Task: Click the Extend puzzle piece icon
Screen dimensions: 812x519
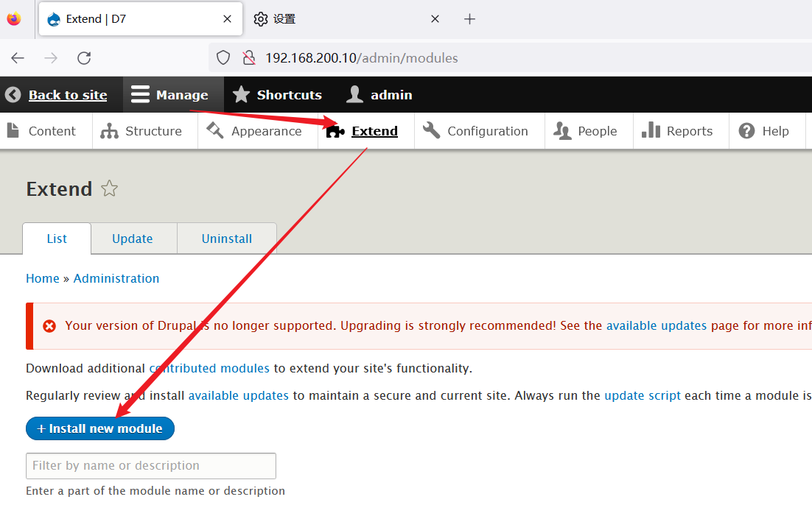Action: (x=335, y=132)
